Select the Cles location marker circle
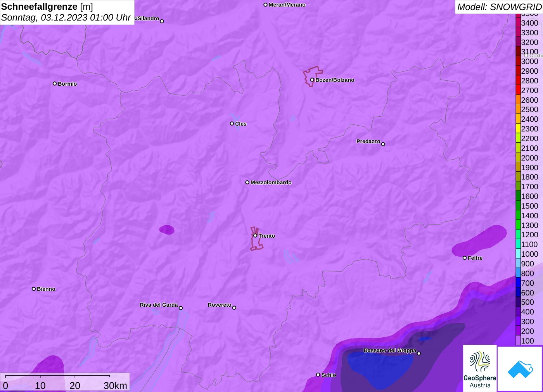 click(x=232, y=124)
